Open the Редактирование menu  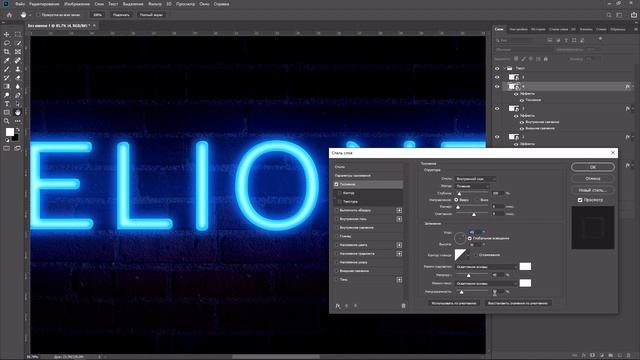[44, 4]
